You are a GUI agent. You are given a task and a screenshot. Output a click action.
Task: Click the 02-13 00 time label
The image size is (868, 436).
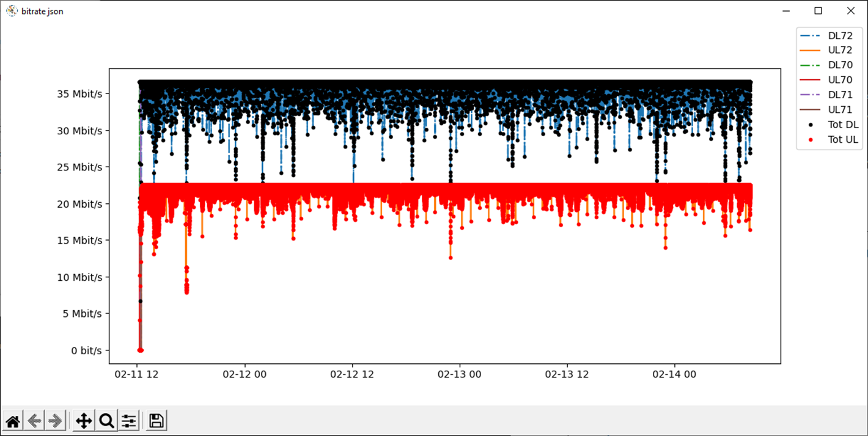coord(460,374)
